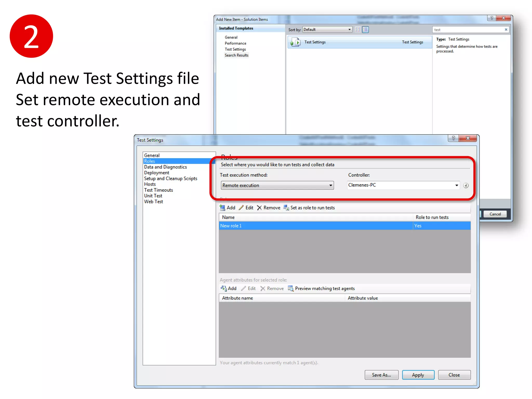Edit the selected role
Screen dimensions: 532x399
246,208
